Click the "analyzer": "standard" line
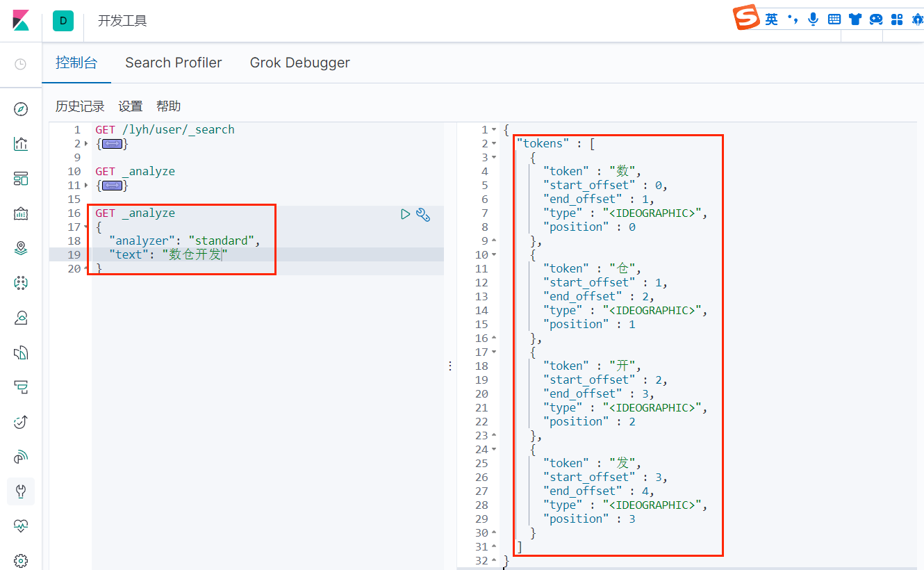The image size is (924, 570). coord(184,241)
